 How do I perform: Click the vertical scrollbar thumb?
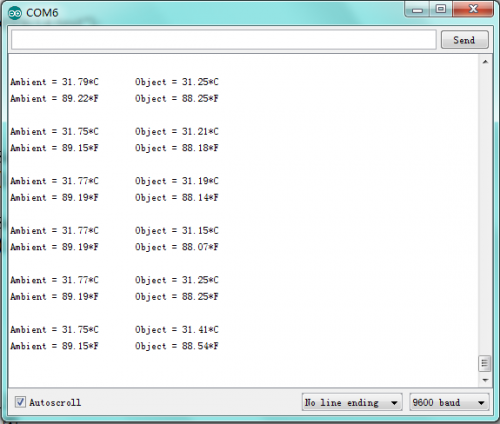point(484,363)
